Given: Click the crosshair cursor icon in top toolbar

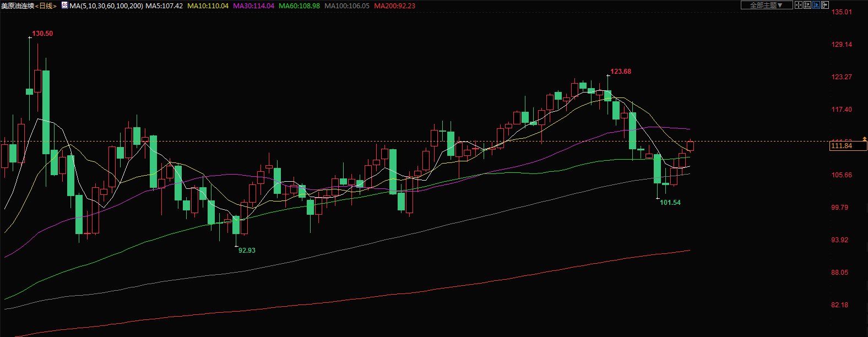Looking at the screenshot, I should (x=799, y=5).
